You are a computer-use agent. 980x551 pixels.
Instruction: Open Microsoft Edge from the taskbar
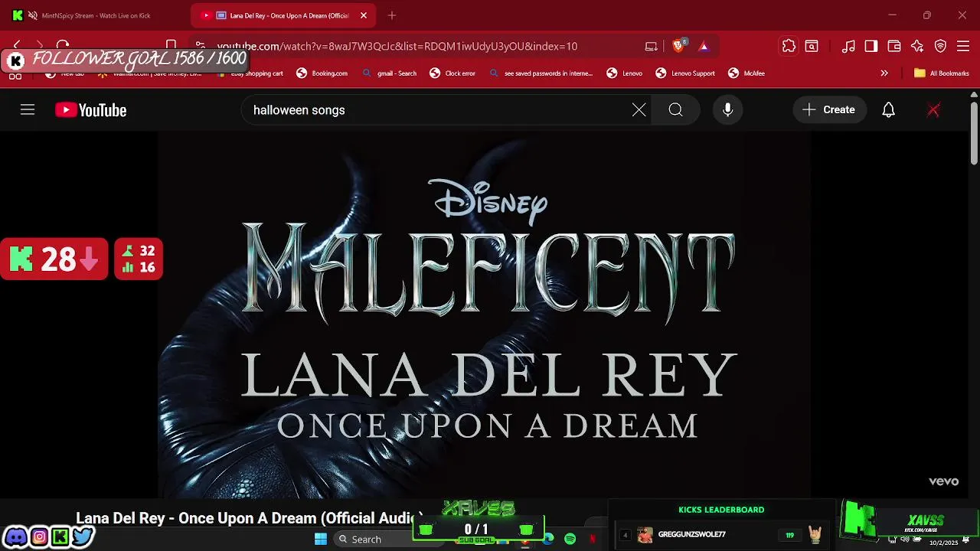(x=549, y=539)
